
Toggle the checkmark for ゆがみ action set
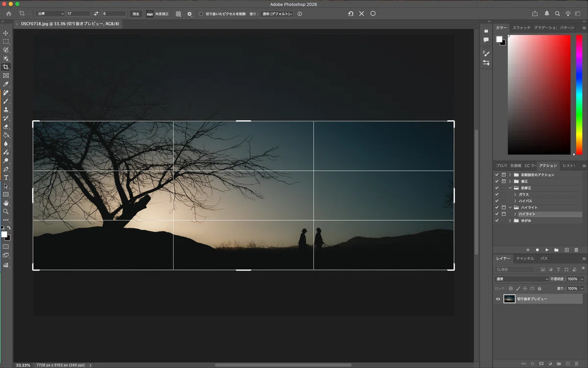click(x=497, y=221)
